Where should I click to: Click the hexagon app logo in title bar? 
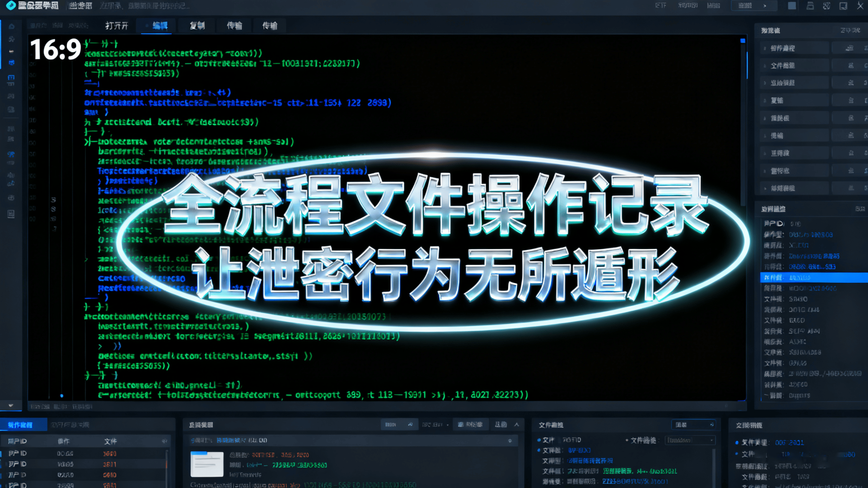coord(11,5)
